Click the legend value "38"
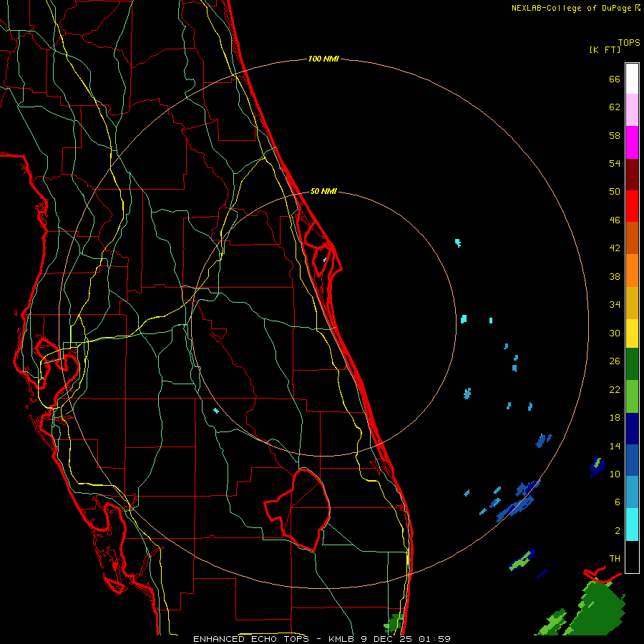Screen dimensions: 644x644 615,276
